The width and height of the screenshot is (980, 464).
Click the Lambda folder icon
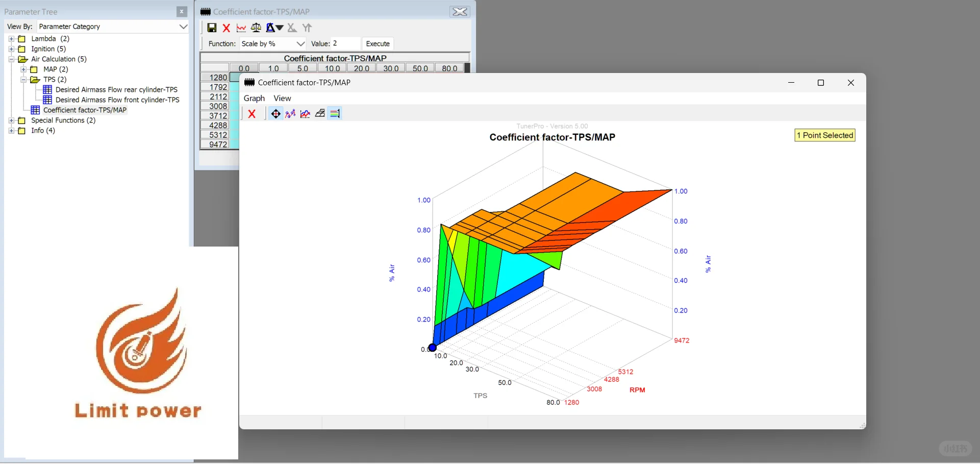pyautogui.click(x=22, y=39)
